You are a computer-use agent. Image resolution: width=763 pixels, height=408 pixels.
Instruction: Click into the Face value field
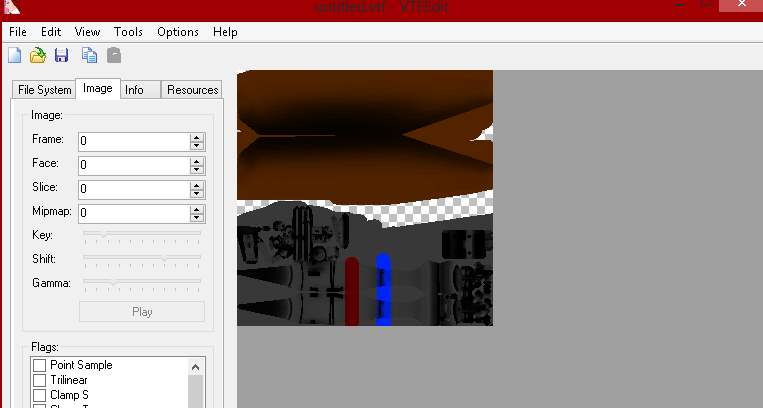tap(134, 165)
